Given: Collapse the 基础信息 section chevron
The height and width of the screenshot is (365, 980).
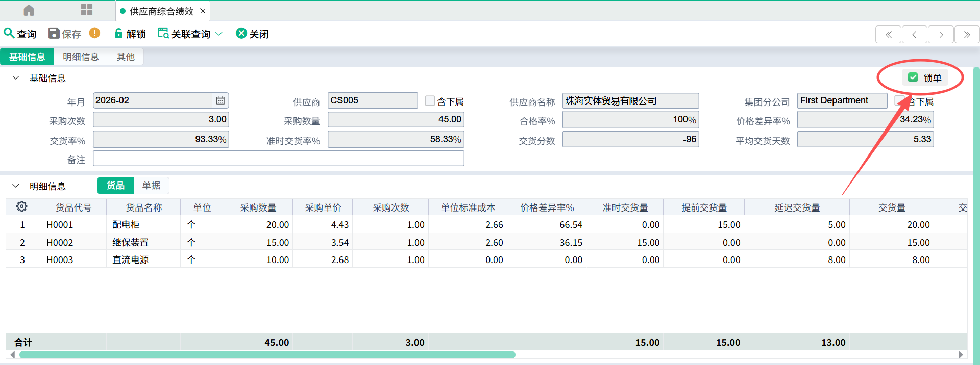Looking at the screenshot, I should pyautogui.click(x=16, y=78).
